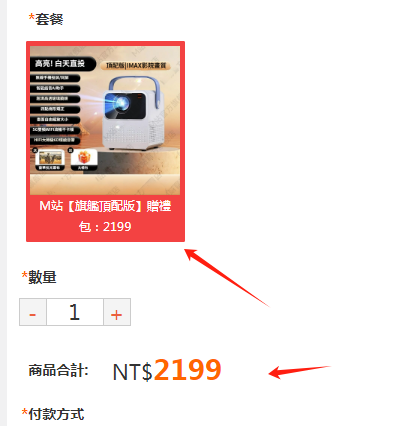418x426 pixels.
Task: Click the 頂配版|IMAX影院畫質 banner badge
Action: tap(136, 65)
